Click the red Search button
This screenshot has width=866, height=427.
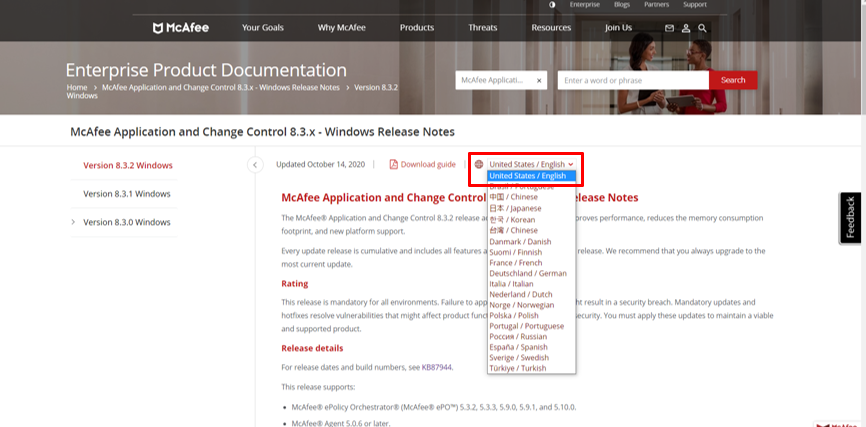pyautogui.click(x=733, y=80)
